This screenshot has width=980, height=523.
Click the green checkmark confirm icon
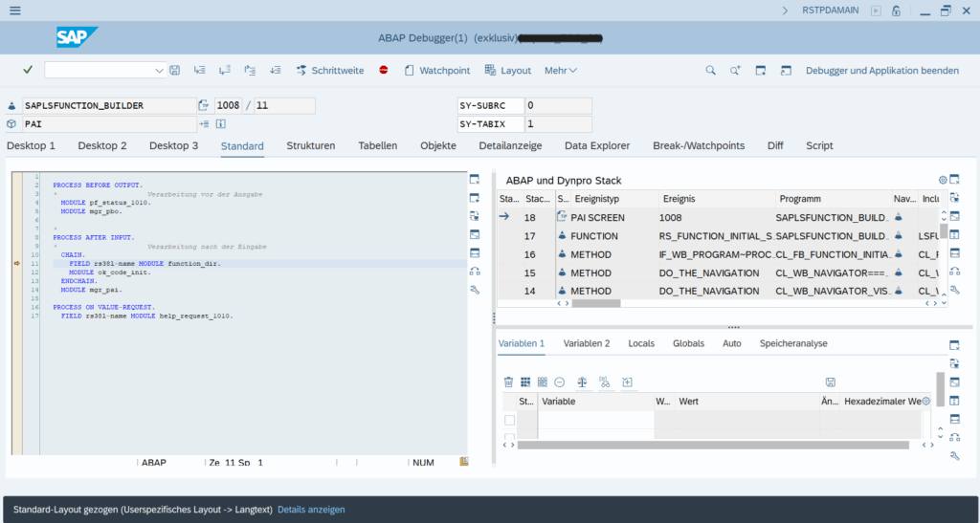tap(28, 70)
